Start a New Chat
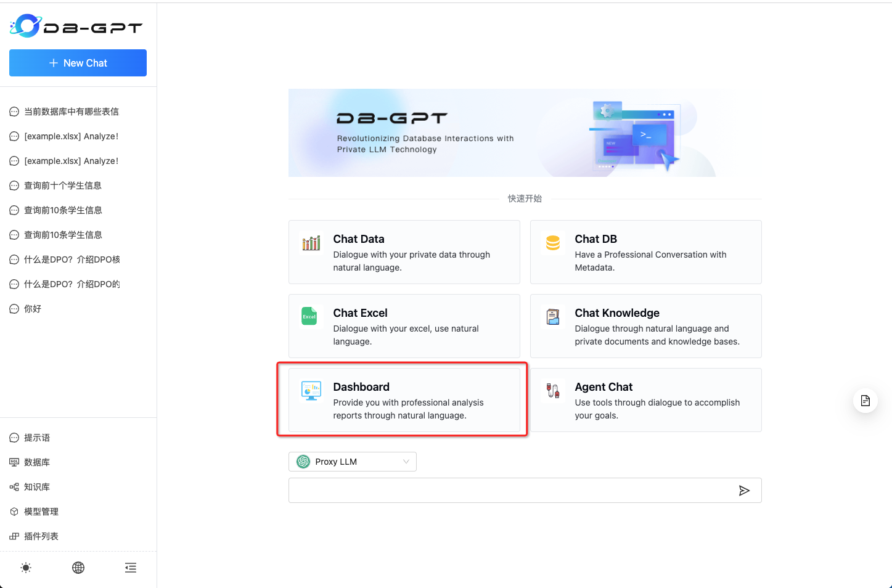The image size is (892, 588). pyautogui.click(x=78, y=63)
